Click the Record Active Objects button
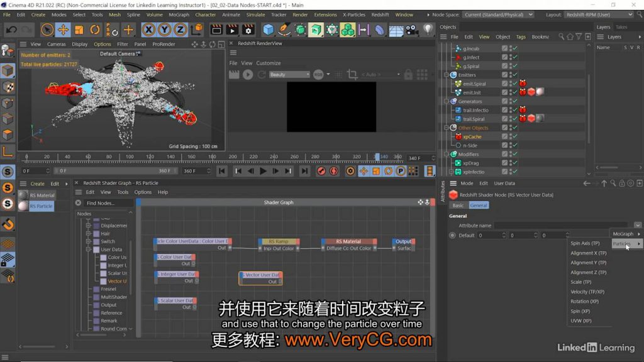 click(321, 171)
